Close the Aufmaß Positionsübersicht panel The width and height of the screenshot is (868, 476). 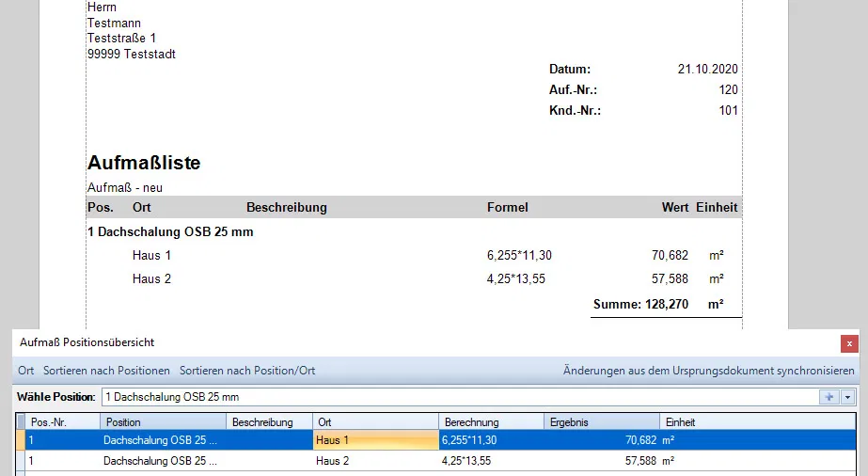[849, 343]
